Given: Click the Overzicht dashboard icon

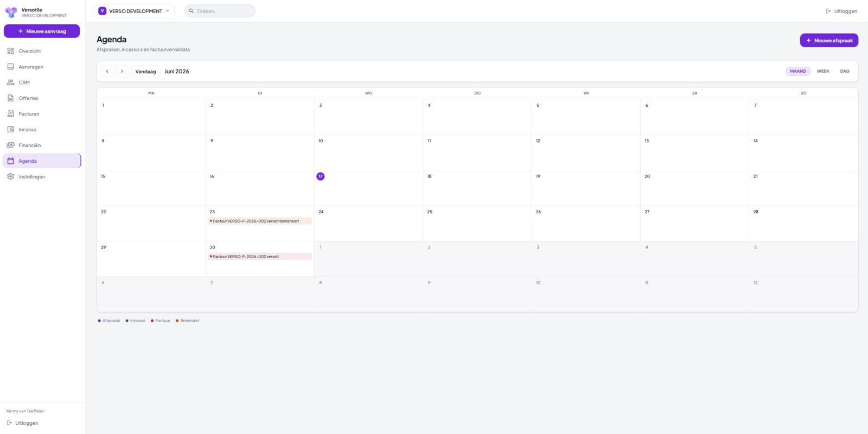Looking at the screenshot, I should (10, 51).
